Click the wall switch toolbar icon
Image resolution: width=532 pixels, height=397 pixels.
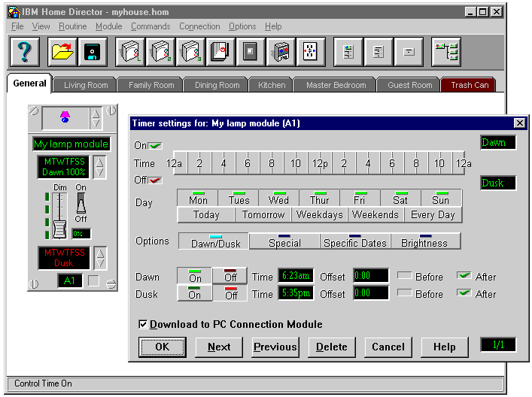(x=251, y=52)
